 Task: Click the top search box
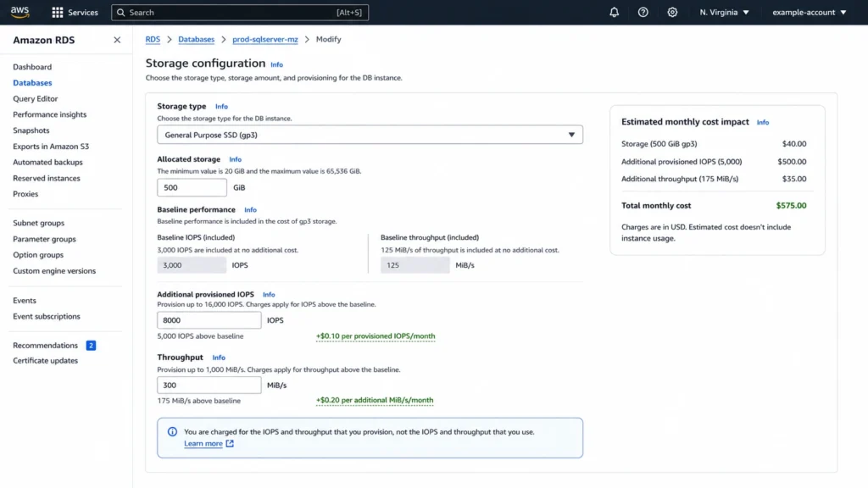(x=240, y=12)
